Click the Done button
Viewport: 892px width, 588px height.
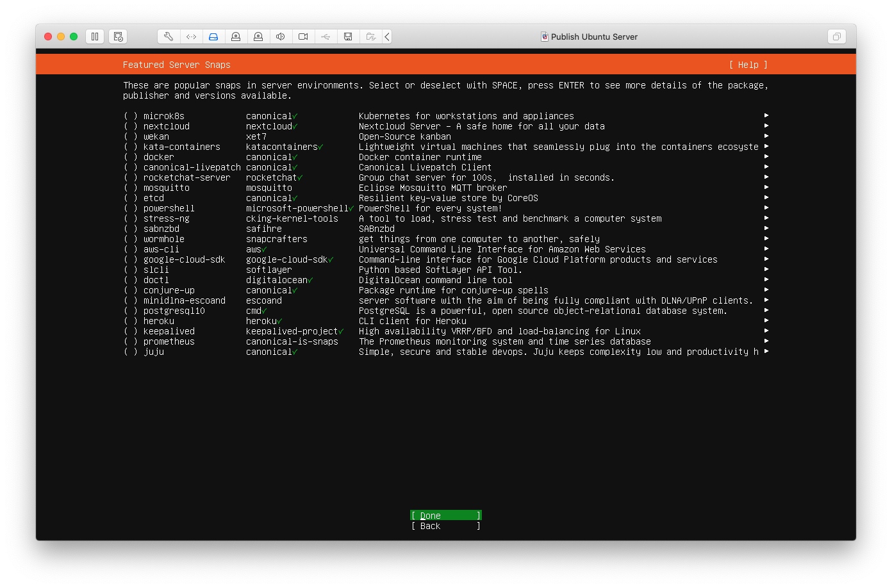tap(446, 516)
